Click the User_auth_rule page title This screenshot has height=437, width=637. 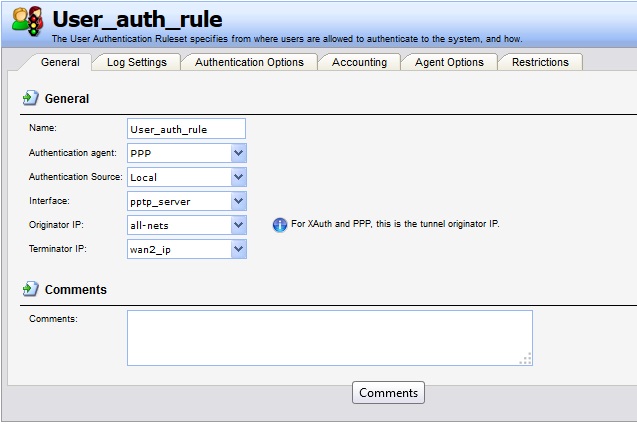tap(137, 19)
